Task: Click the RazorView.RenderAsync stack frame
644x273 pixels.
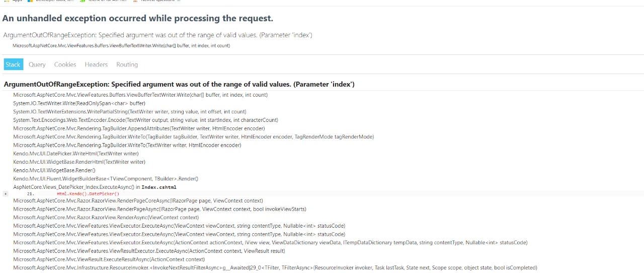Action: click(106, 218)
